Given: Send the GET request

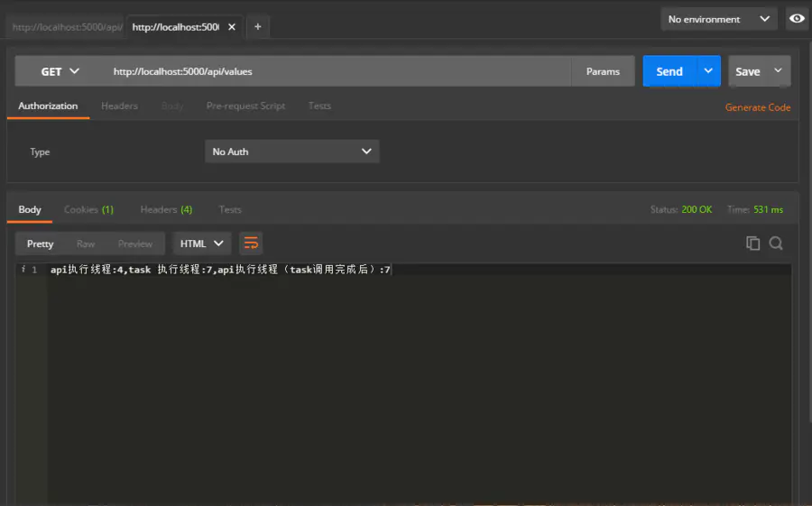Looking at the screenshot, I should click(x=669, y=71).
